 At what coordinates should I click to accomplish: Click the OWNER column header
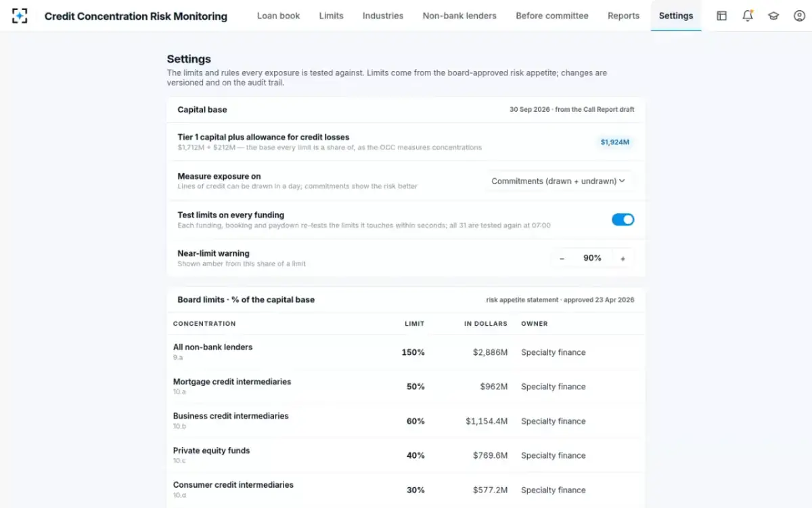pyautogui.click(x=535, y=324)
